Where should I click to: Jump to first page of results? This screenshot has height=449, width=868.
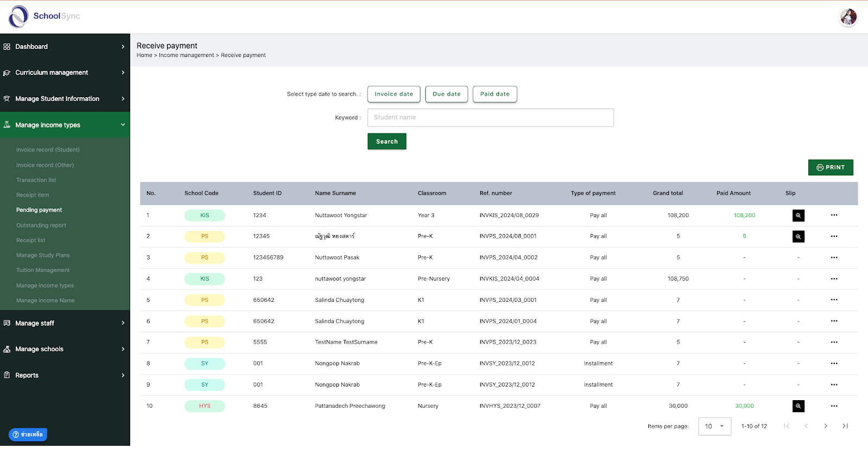[787, 426]
